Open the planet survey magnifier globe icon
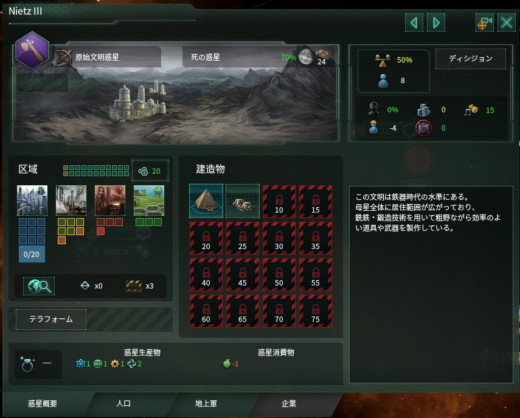 pos(39,286)
